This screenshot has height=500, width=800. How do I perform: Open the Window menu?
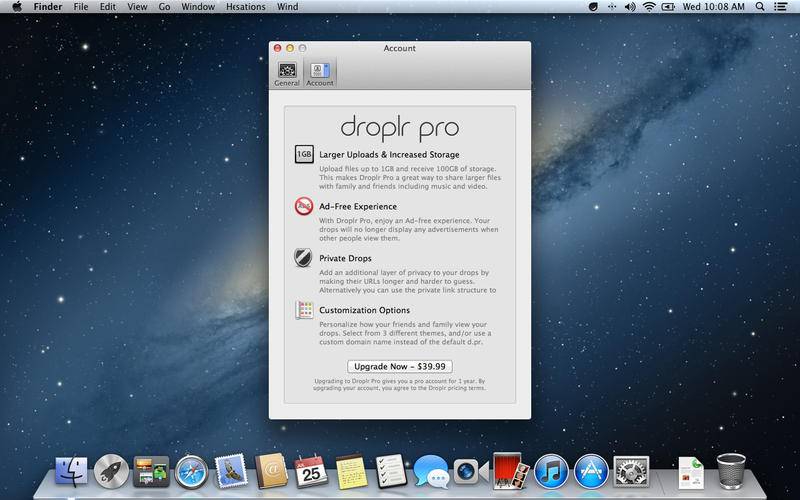point(198,7)
